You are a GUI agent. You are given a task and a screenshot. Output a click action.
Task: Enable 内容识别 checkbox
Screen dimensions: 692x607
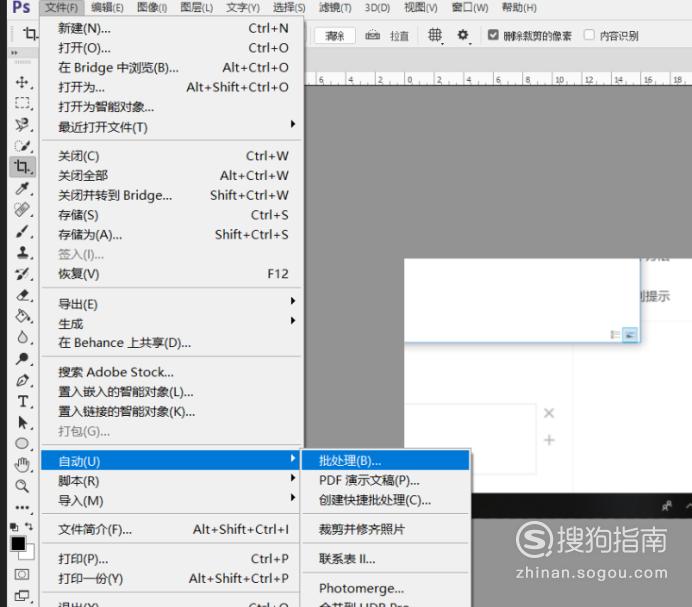pos(589,35)
